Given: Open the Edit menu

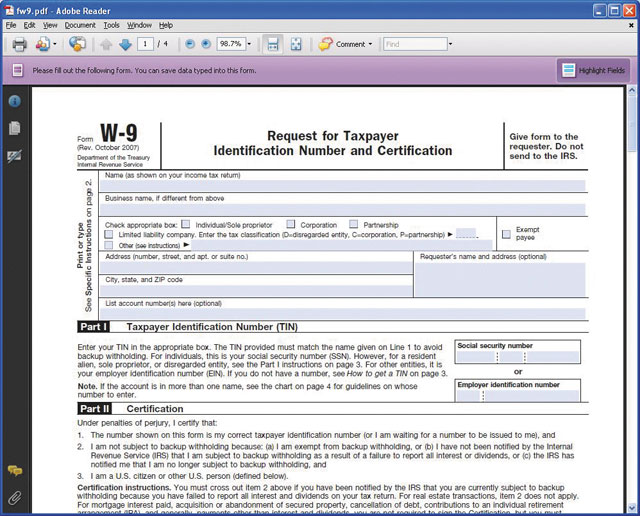Looking at the screenshot, I should click(29, 25).
